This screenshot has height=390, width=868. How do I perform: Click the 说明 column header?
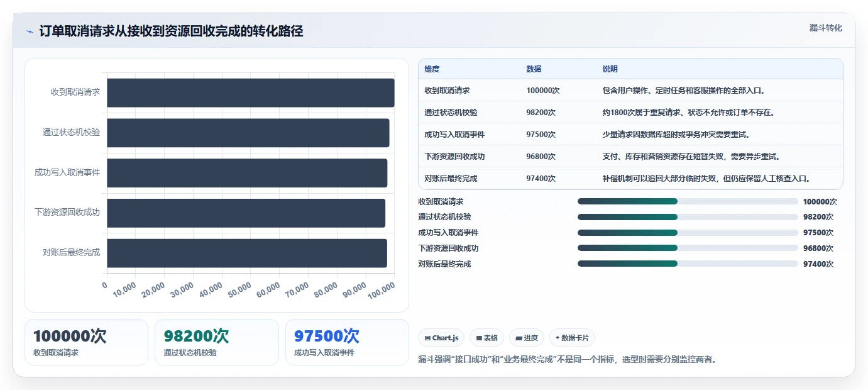[x=610, y=69]
